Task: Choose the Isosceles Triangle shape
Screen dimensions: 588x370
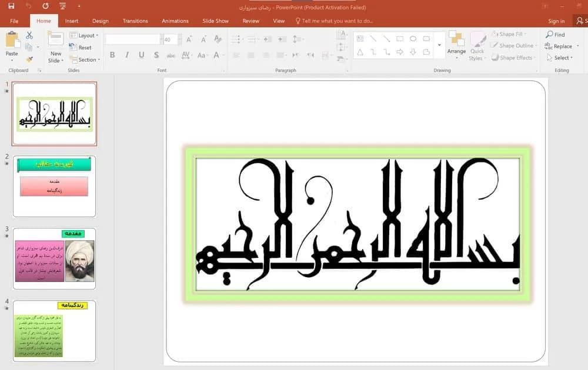Action: 360,52
